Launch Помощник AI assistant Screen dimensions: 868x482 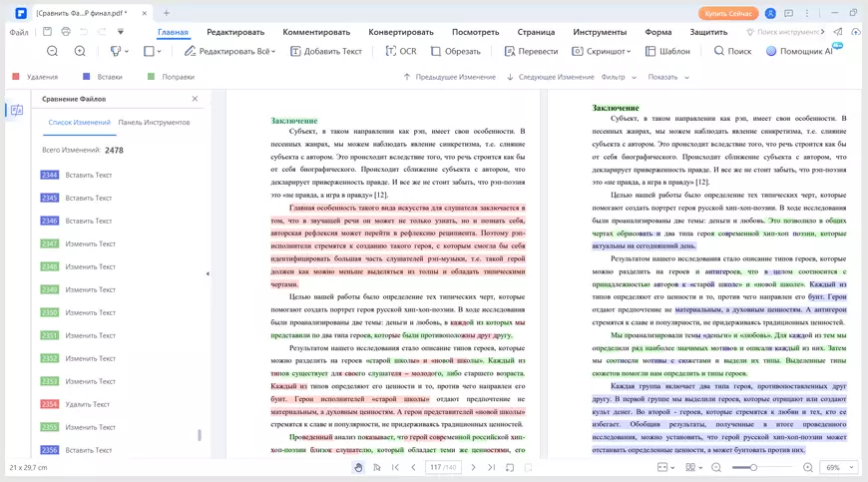click(x=798, y=51)
